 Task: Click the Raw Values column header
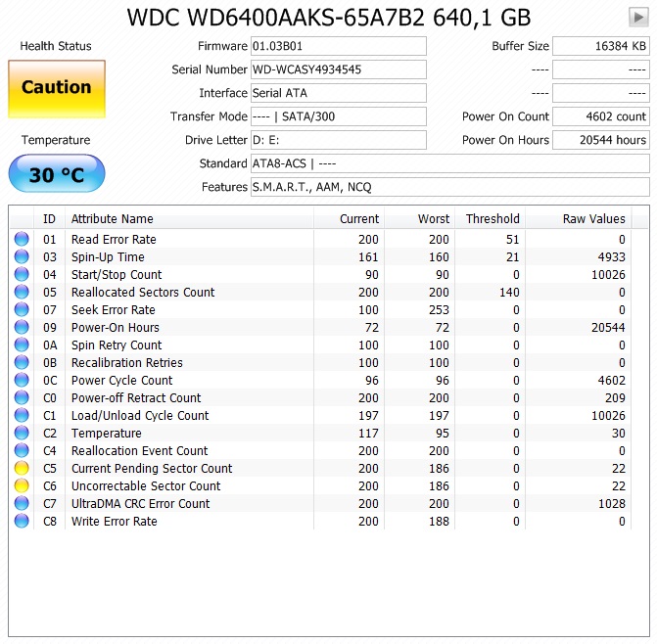579,218
